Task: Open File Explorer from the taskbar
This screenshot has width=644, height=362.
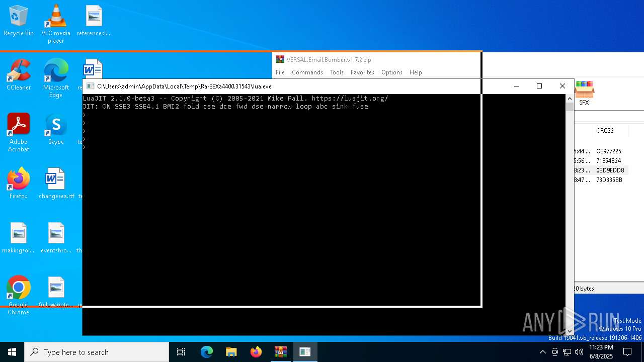Action: click(231, 352)
